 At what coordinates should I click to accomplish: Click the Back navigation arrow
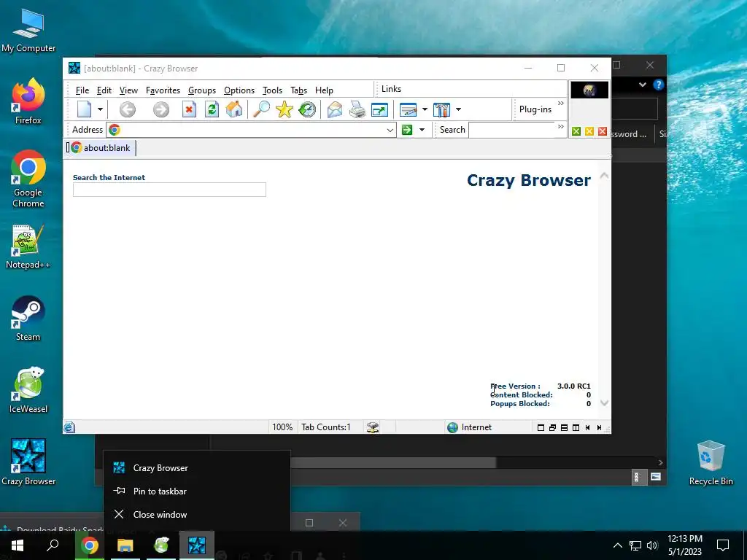pyautogui.click(x=127, y=109)
